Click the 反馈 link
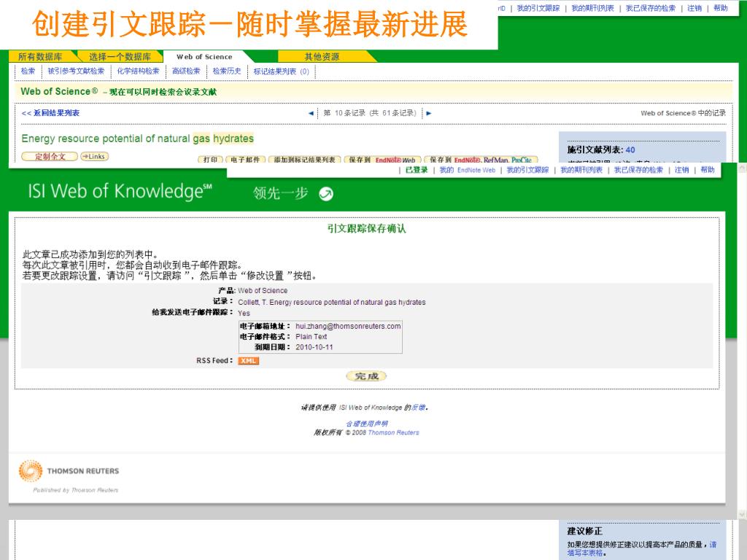Viewport: 747px width, 560px height. tap(418, 408)
